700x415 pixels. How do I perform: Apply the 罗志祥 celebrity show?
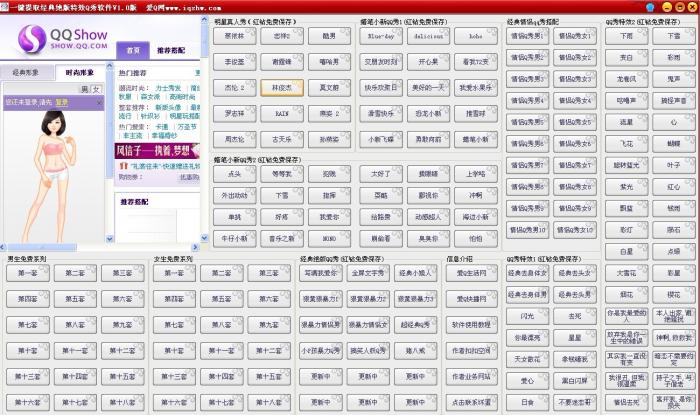point(234,114)
